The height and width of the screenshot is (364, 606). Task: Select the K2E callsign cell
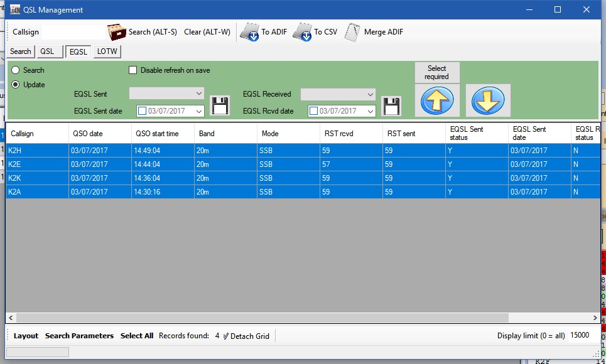pos(38,164)
